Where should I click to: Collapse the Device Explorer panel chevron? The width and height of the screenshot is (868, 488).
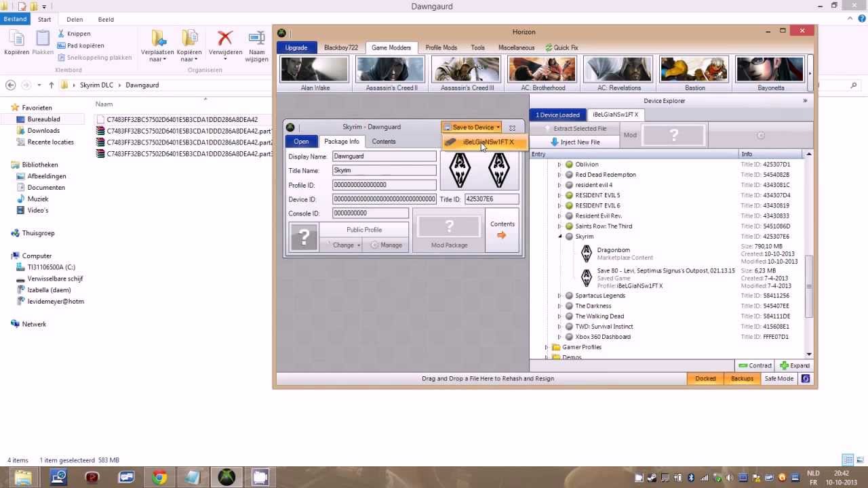[805, 101]
